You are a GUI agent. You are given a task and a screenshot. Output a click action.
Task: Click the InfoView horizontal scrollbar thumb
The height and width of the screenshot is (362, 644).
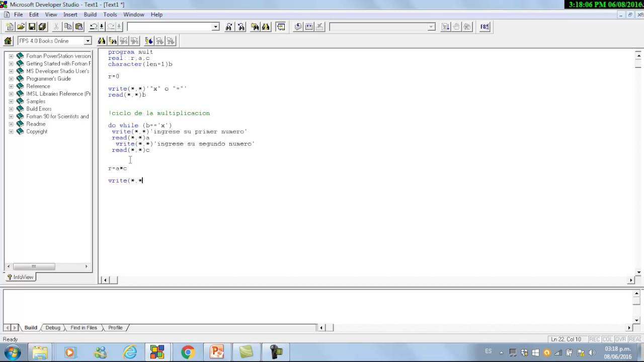[x=34, y=266]
